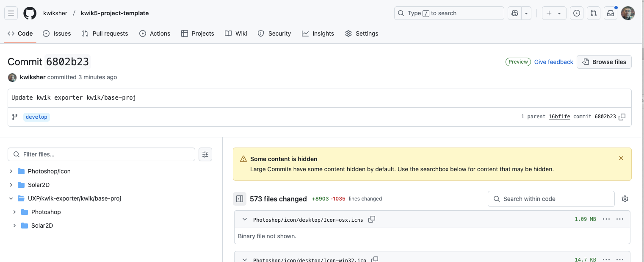Open the Icon-osx.icns file path link
The image size is (644, 262).
pyautogui.click(x=308, y=220)
